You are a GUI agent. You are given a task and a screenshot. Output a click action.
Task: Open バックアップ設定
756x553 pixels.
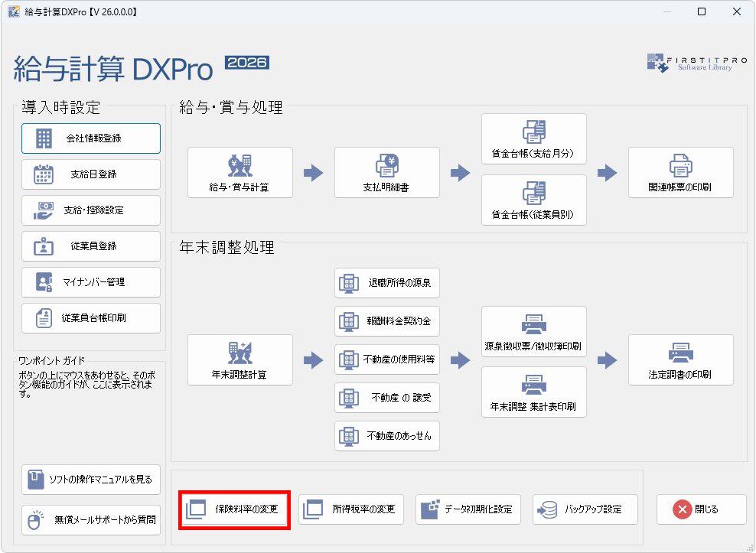pos(585,509)
